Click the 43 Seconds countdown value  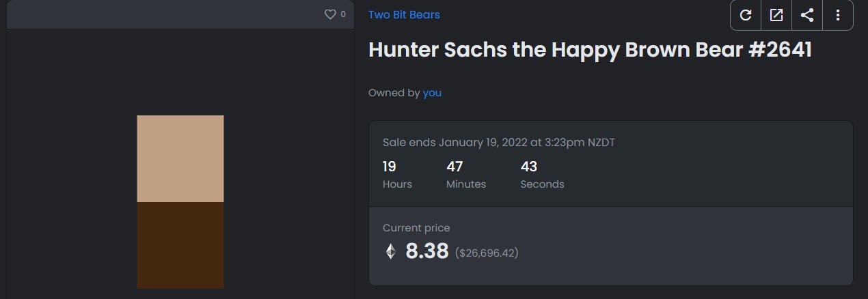click(528, 167)
